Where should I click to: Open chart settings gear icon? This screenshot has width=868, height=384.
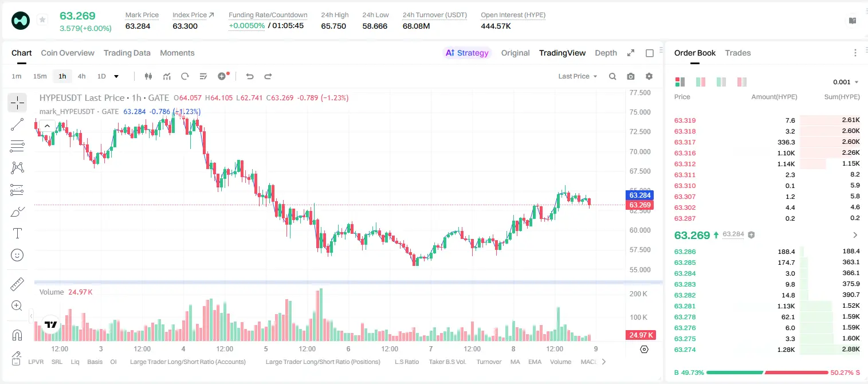coord(649,76)
